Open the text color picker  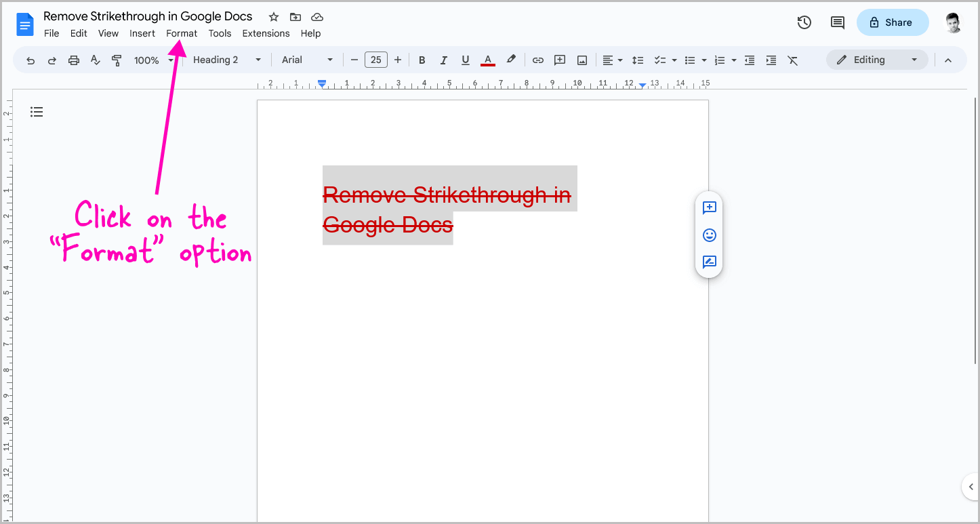click(x=487, y=60)
